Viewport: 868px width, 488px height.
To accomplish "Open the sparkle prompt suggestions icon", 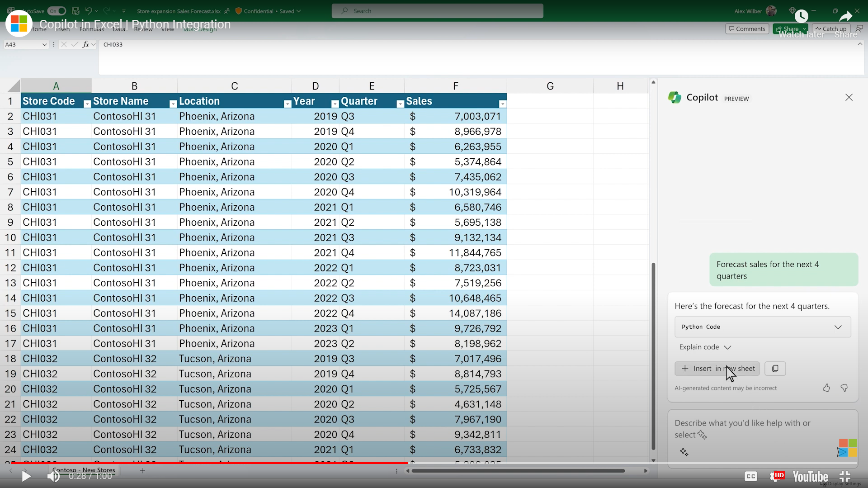I will click(684, 452).
